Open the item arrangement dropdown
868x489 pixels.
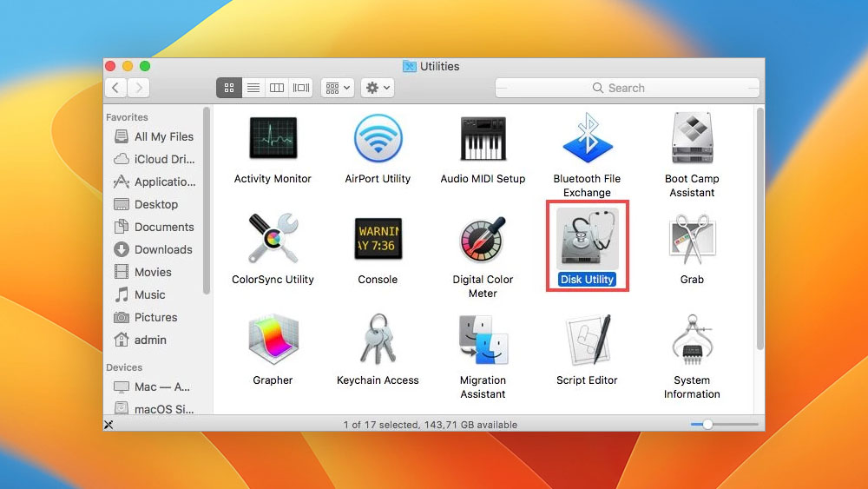tap(338, 88)
